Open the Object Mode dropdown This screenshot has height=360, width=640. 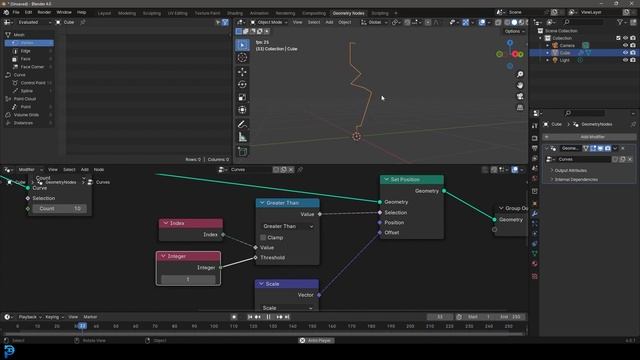(269, 22)
